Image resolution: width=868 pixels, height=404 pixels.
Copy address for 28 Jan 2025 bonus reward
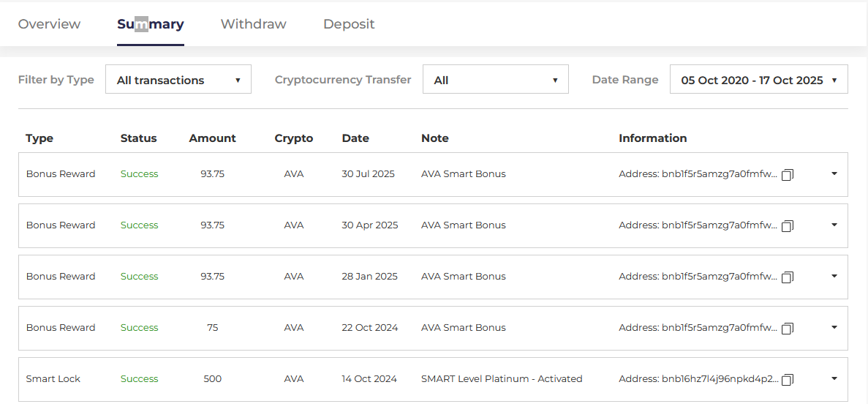click(x=788, y=277)
